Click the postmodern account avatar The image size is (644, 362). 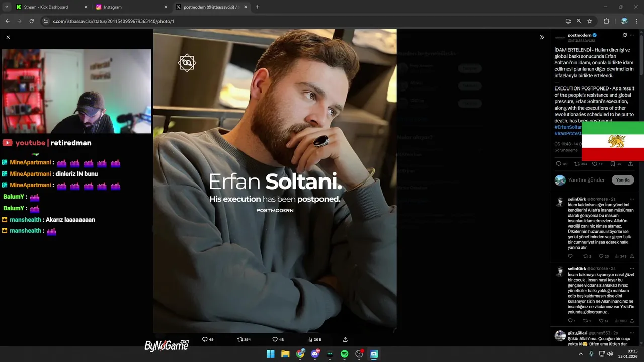point(560,38)
